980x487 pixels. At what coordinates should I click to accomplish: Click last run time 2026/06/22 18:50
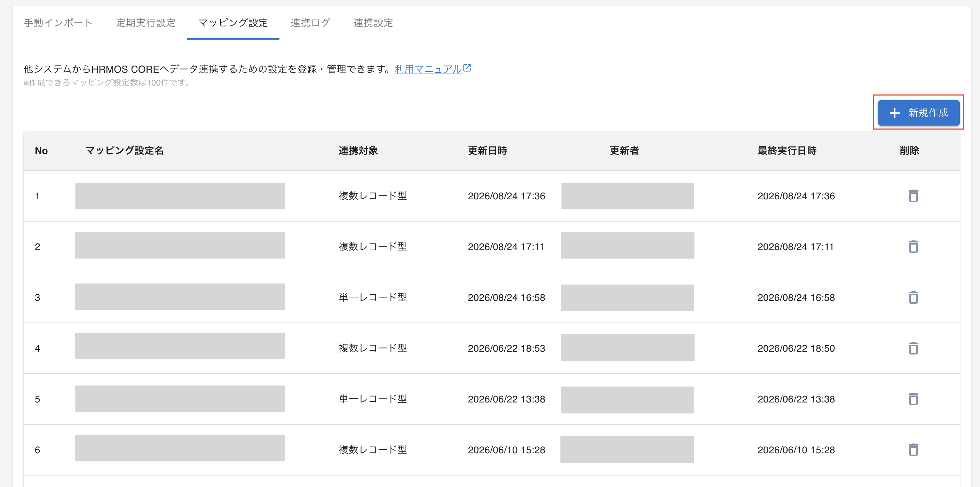click(796, 348)
